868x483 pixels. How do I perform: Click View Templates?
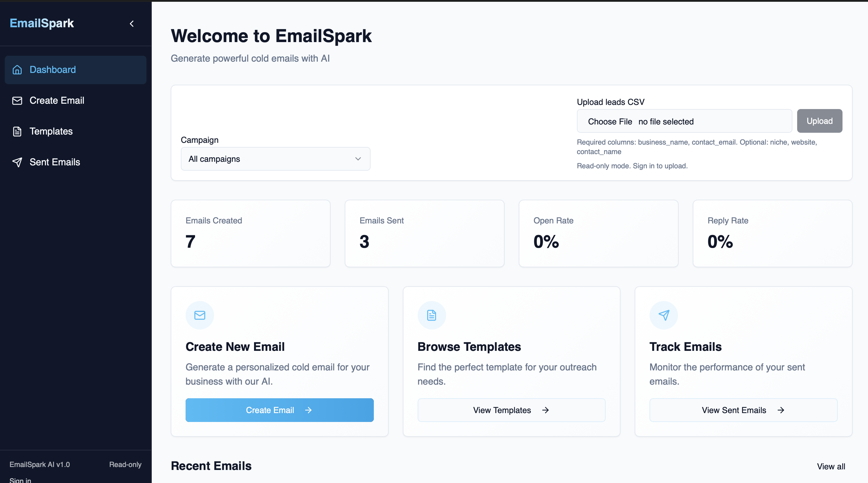[511, 410]
